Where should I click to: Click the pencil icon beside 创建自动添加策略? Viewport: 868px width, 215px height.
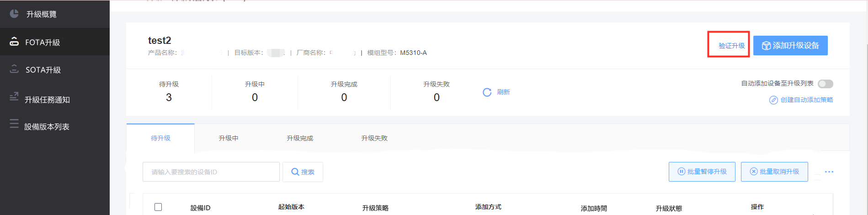click(773, 100)
